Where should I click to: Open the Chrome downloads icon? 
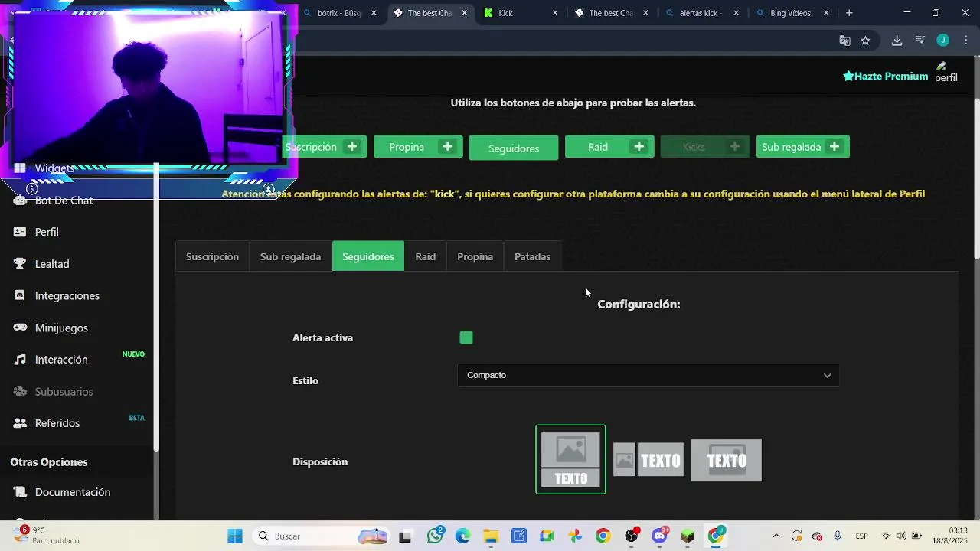897,41
